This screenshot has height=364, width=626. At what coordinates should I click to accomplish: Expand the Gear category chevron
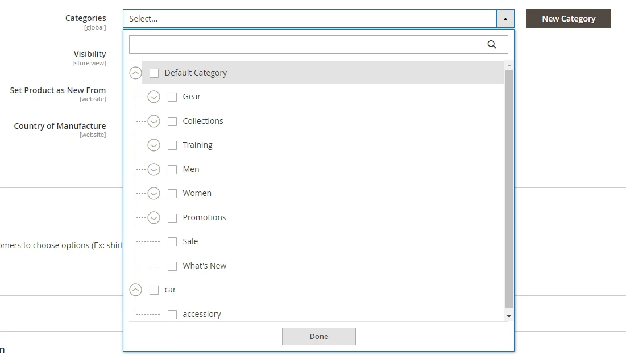coord(154,97)
